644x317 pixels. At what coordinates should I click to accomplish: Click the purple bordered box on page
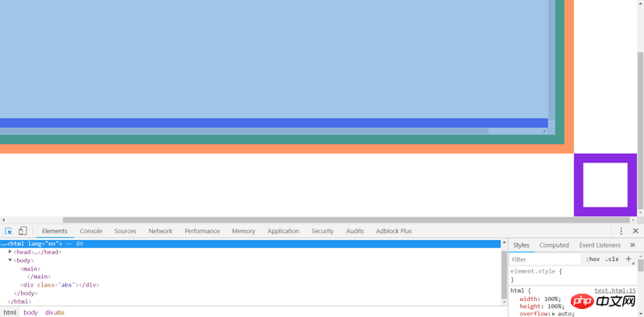(x=605, y=185)
